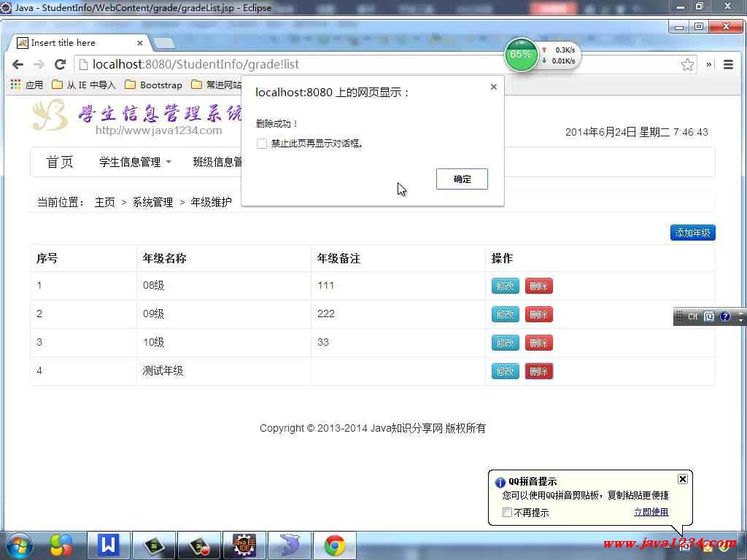Switch to the 'Insert title here' tab
Screen dimensions: 747x560
pyautogui.click(x=73, y=43)
